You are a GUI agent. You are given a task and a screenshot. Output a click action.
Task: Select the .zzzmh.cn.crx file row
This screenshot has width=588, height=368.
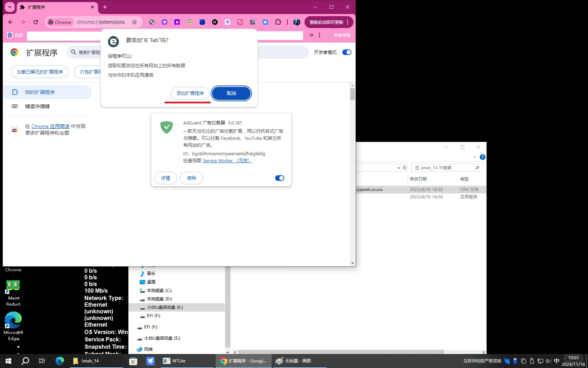(421, 189)
